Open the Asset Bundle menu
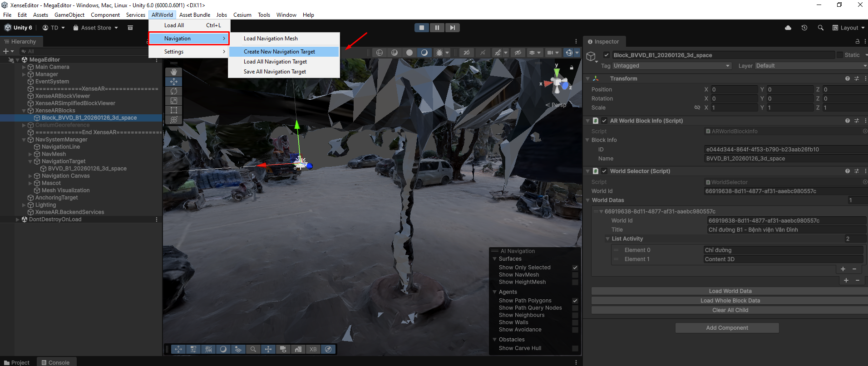This screenshot has width=868, height=366. pos(194,15)
